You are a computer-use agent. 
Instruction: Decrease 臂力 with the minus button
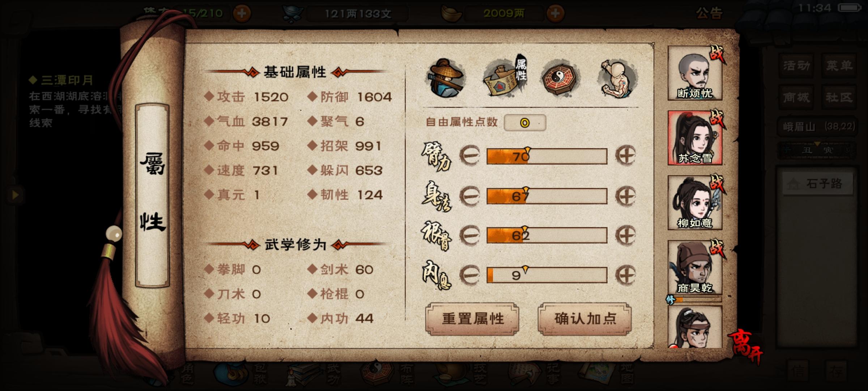click(x=469, y=156)
